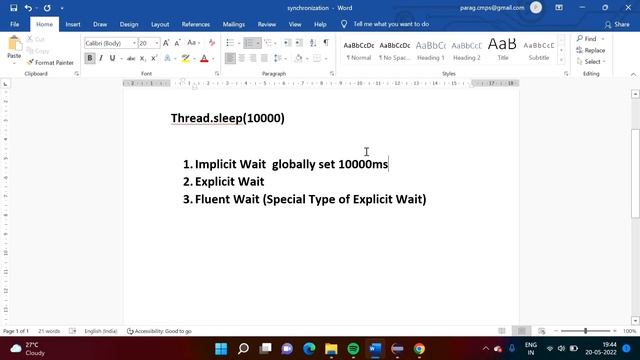
Task: Justify the text
Action: (x=264, y=58)
